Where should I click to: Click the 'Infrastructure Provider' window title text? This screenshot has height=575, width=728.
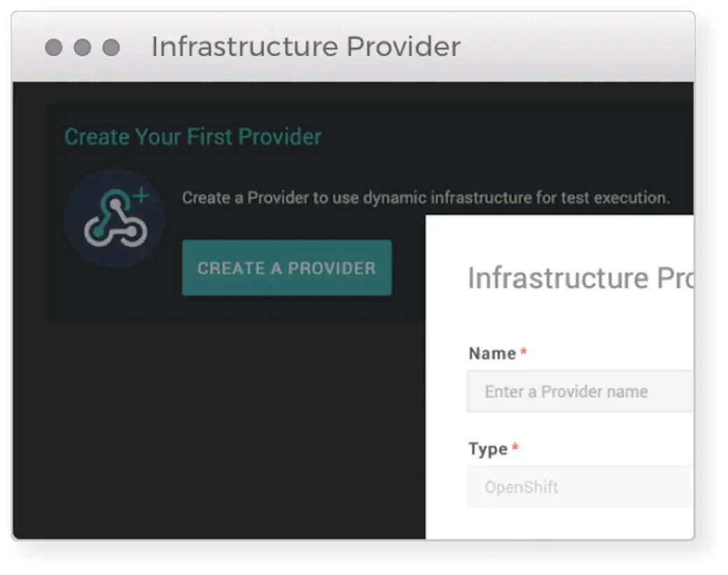[x=306, y=47]
